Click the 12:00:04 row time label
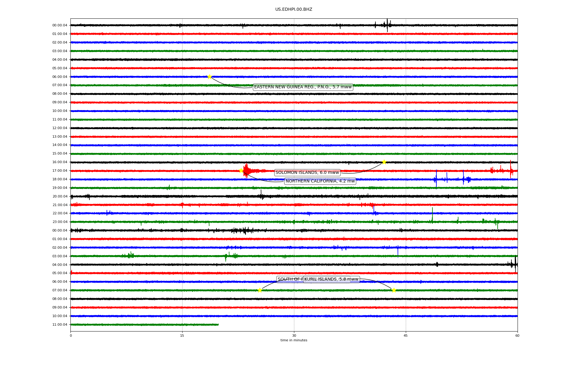The height and width of the screenshot is (368, 588). pyautogui.click(x=60, y=128)
